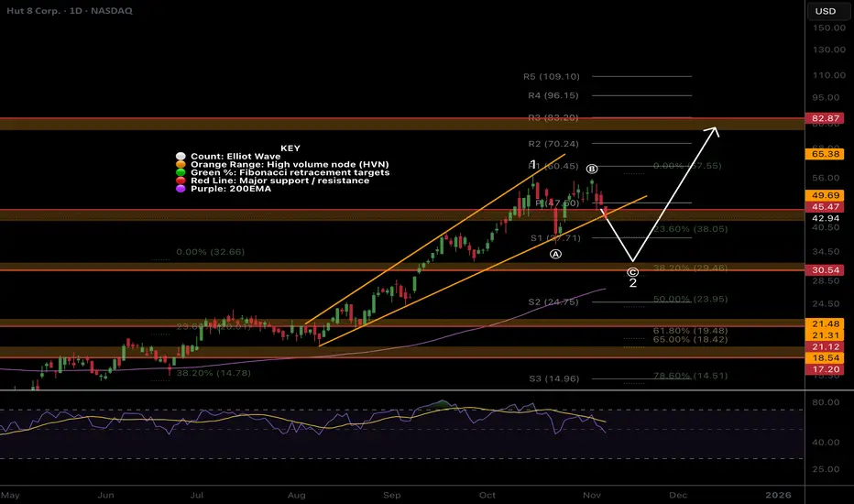Click the R4 (96.15) pivot label
Image resolution: width=854 pixels, height=504 pixels.
553,95
